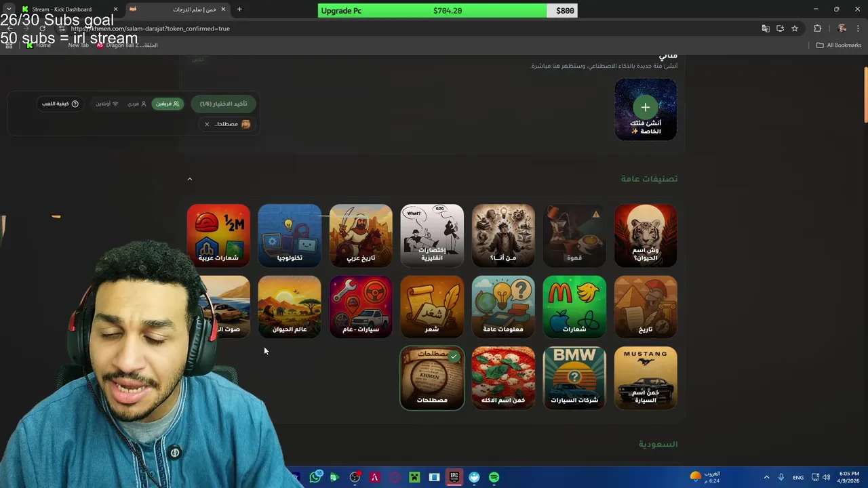
Task: Choose the شركات السيارات BMW tile
Action: click(574, 378)
